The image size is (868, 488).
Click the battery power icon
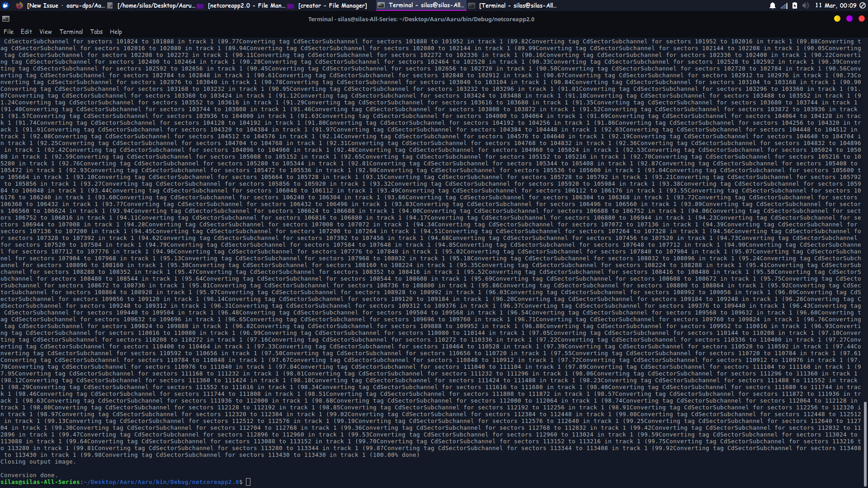[x=795, y=5]
